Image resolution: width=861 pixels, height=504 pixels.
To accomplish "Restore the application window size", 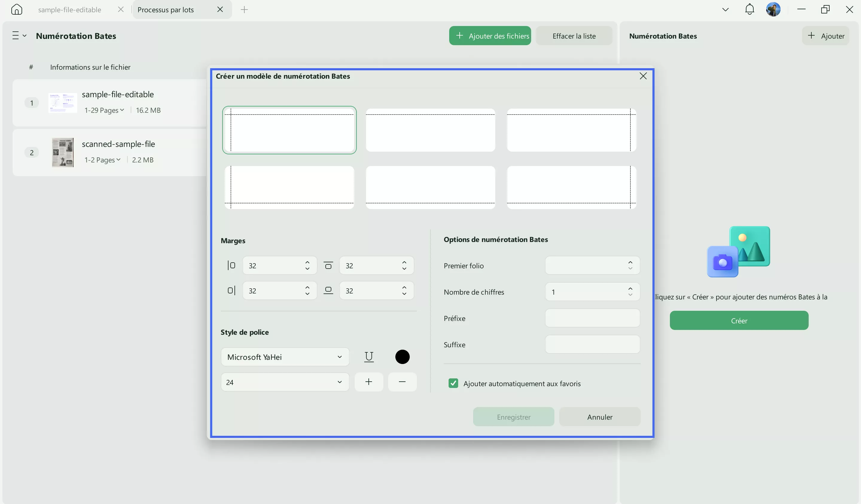I will 825,9.
